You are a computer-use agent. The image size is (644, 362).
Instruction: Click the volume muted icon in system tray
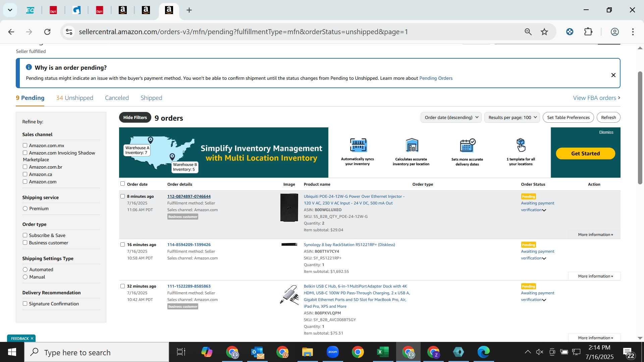[x=540, y=352]
